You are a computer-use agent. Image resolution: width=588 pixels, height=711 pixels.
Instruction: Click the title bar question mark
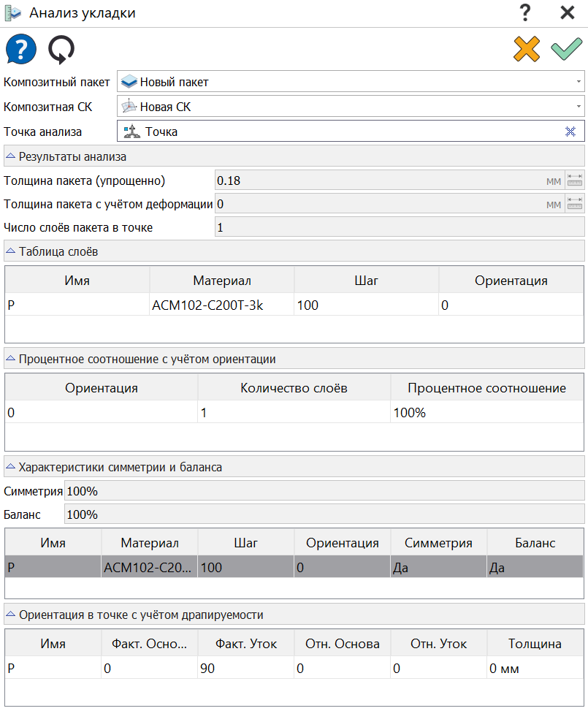pyautogui.click(x=525, y=12)
